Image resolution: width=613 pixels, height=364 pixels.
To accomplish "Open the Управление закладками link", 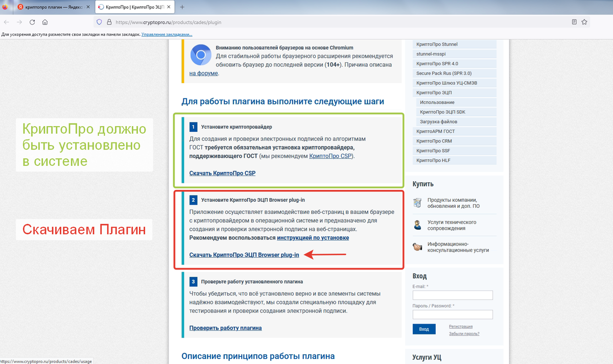I will (167, 34).
